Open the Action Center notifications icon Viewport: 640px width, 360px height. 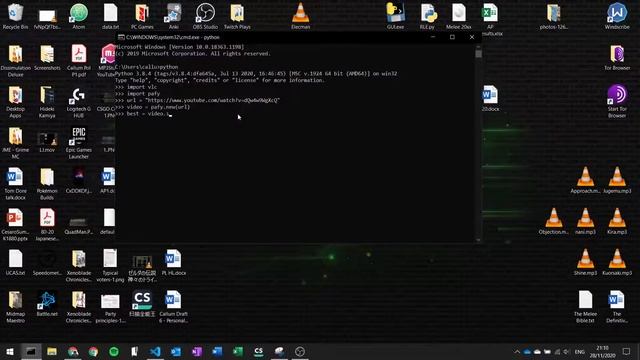(x=627, y=351)
